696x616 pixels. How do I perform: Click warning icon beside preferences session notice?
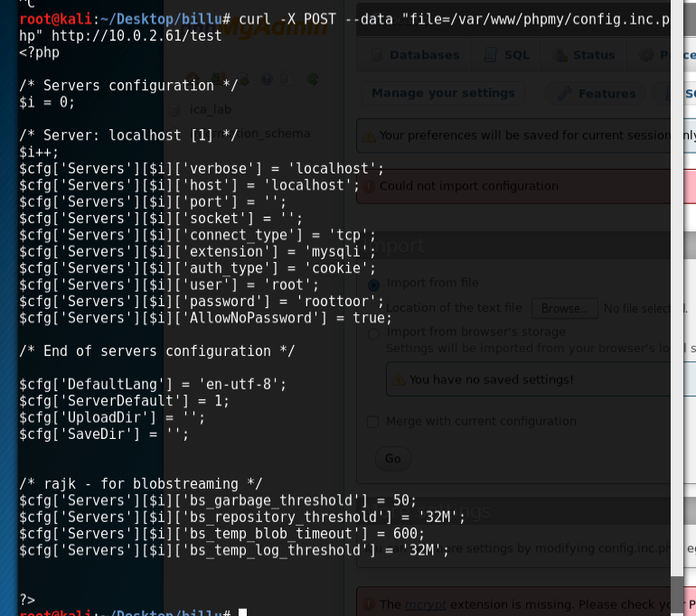[369, 135]
